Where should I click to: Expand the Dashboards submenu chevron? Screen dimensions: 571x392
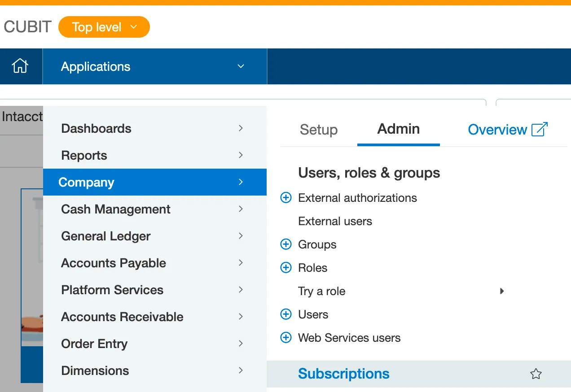pyautogui.click(x=241, y=128)
